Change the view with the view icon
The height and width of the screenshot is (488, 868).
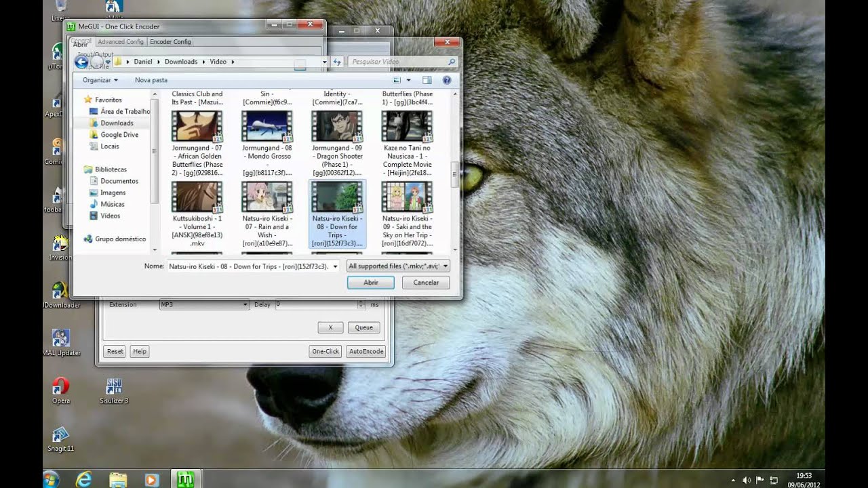[x=398, y=80]
